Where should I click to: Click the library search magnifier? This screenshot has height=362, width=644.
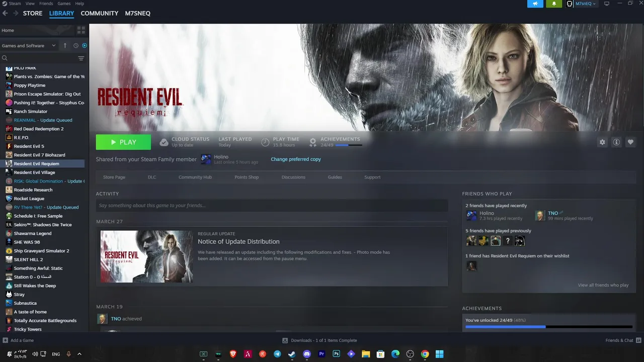(5, 58)
